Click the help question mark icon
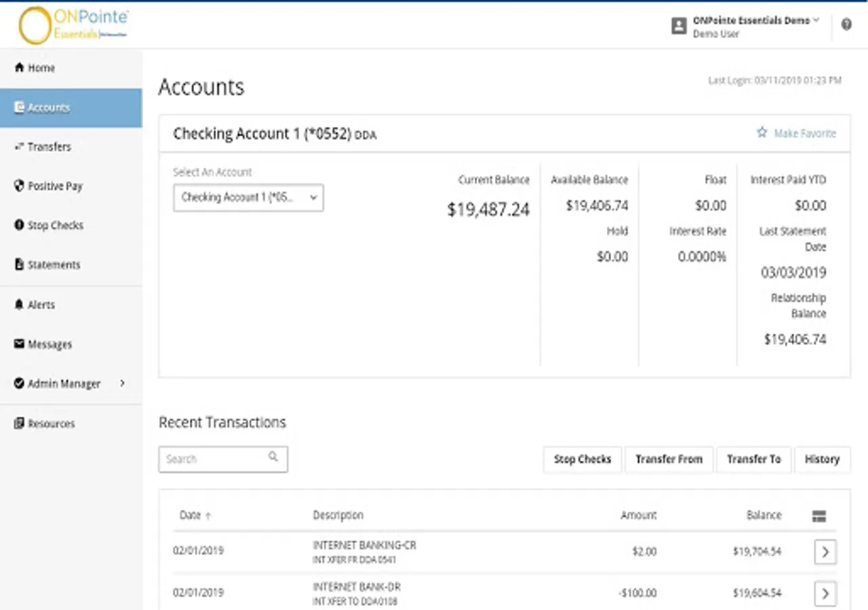This screenshot has height=610, width=868. click(x=846, y=25)
